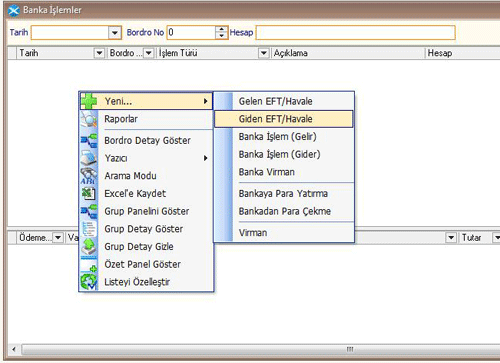500x363 pixels.
Task: Choose Bordro Detay Göster
Action: (146, 140)
